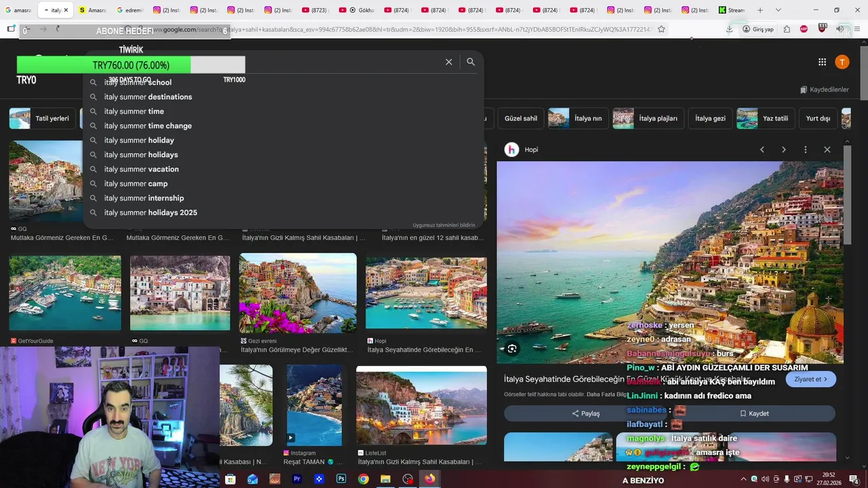Search the preview image with Lens icon
The image size is (868, 488).
click(x=512, y=348)
